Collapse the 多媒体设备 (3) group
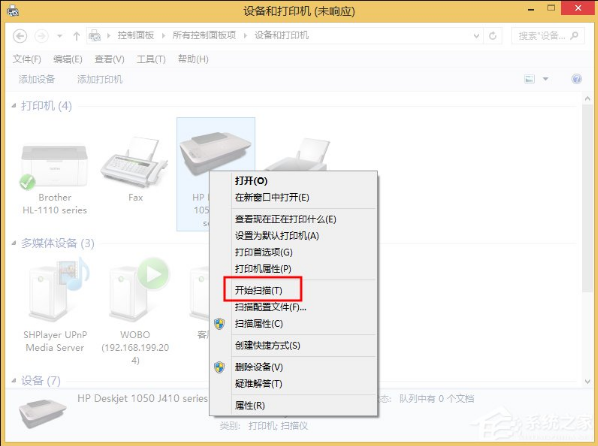The width and height of the screenshot is (598, 446). 14,243
